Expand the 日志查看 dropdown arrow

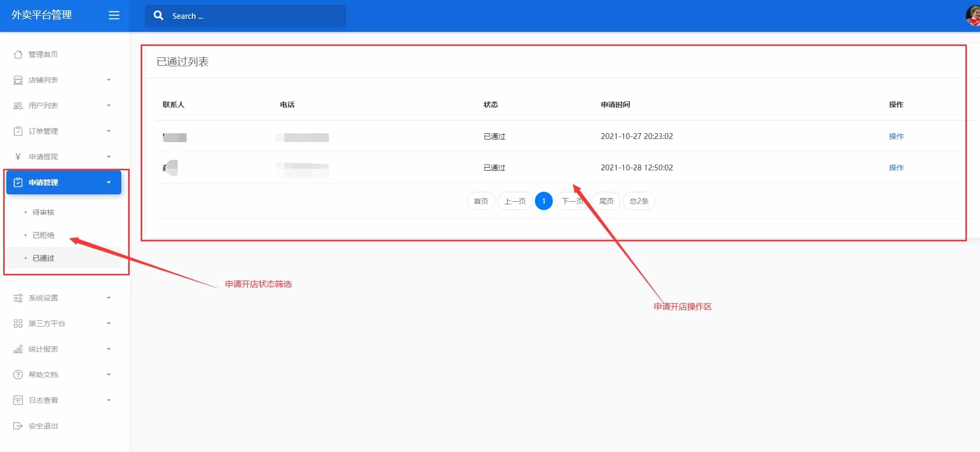109,400
